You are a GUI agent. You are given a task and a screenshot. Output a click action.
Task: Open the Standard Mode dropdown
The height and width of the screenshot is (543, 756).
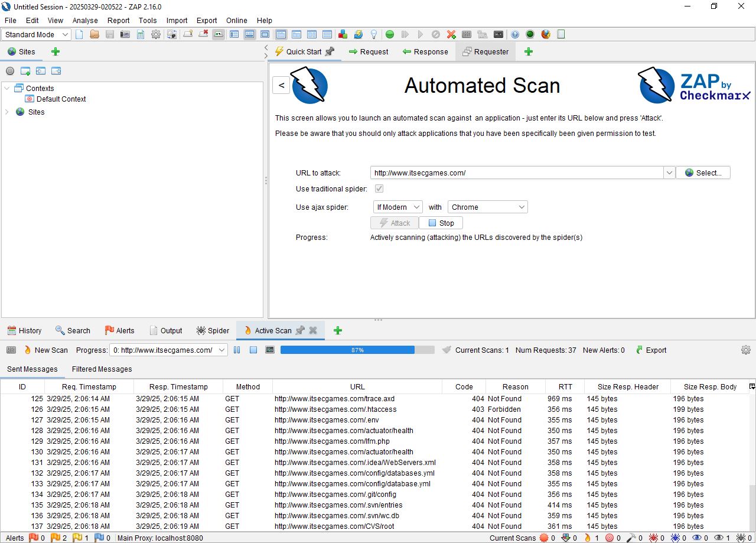click(36, 35)
